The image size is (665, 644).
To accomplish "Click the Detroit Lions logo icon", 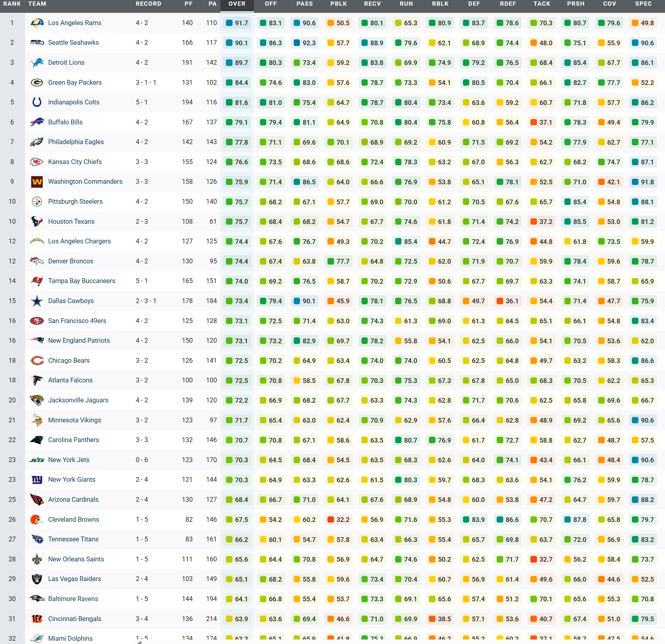I will (x=37, y=62).
